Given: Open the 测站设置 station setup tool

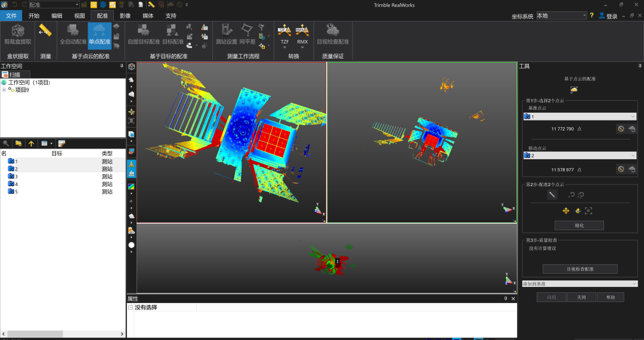Looking at the screenshot, I should (227, 31).
